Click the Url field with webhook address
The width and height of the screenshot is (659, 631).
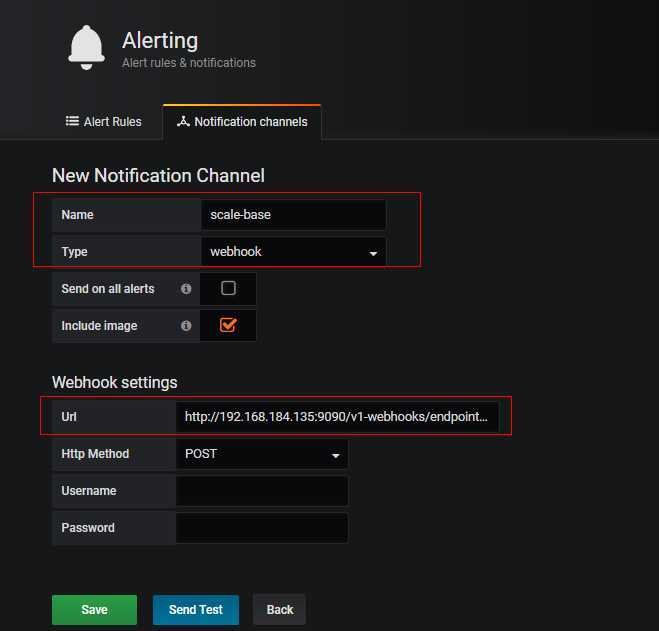coord(337,417)
